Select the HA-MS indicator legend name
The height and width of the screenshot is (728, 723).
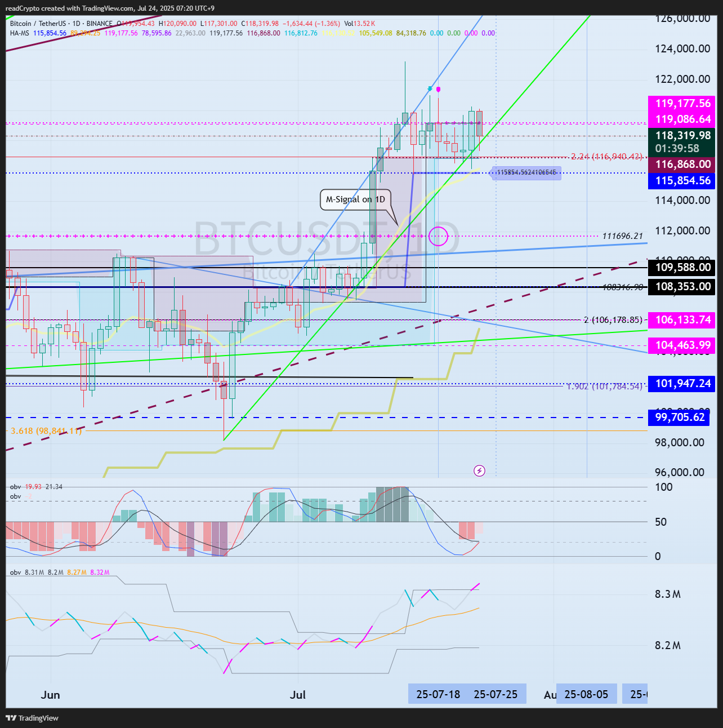tap(20, 33)
